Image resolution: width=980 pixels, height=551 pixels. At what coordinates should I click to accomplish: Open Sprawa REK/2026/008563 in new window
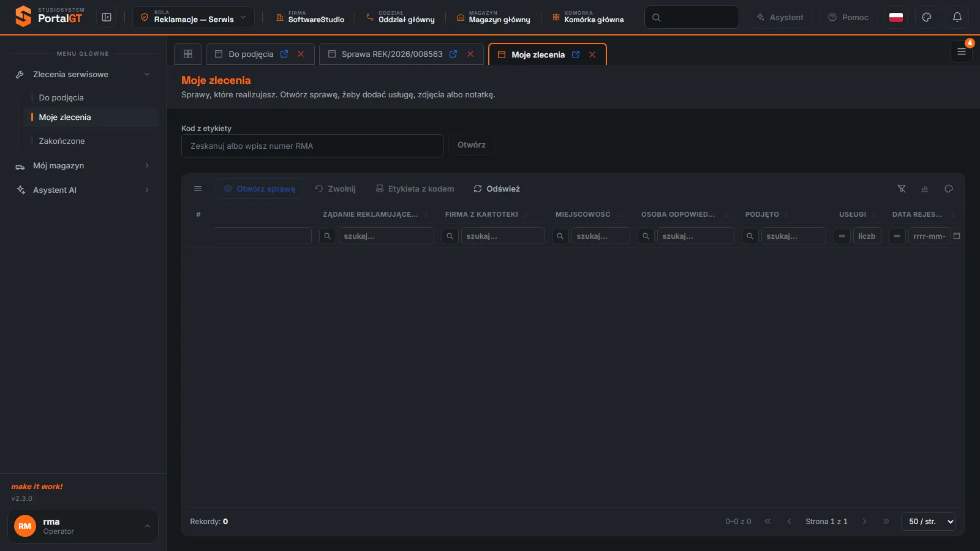[453, 54]
